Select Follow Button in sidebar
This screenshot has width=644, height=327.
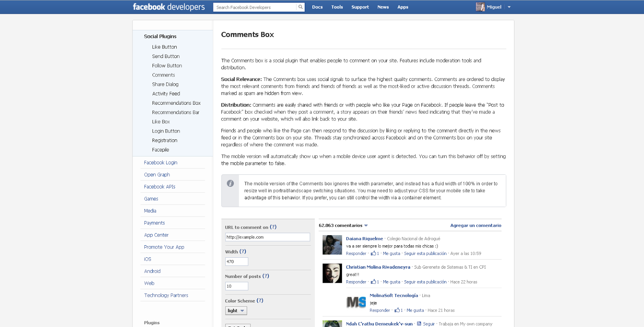[167, 66]
